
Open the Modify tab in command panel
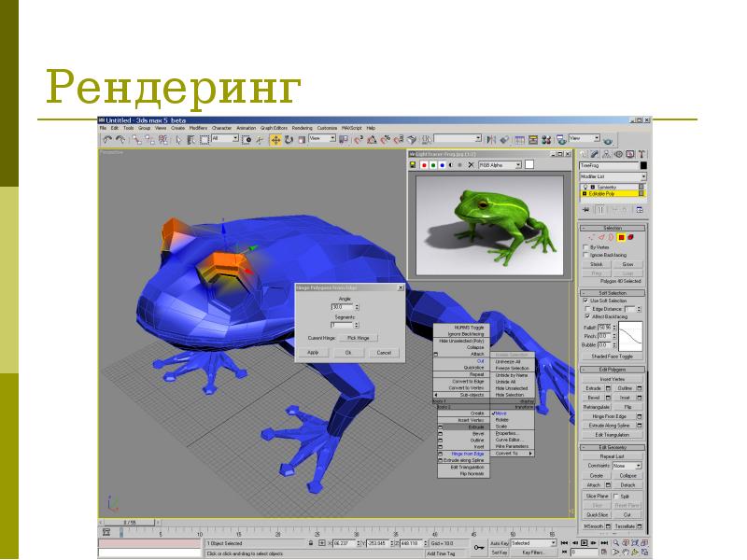tap(595, 153)
